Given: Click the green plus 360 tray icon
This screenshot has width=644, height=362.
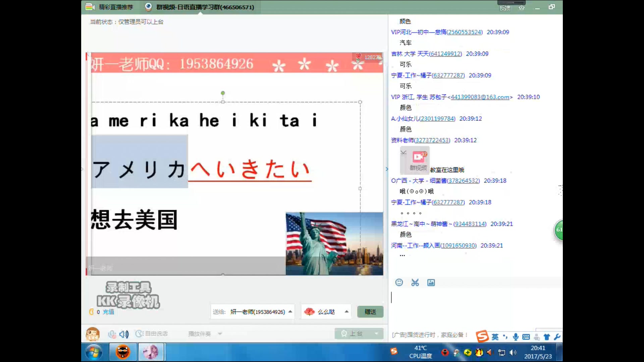Looking at the screenshot, I should (468, 352).
